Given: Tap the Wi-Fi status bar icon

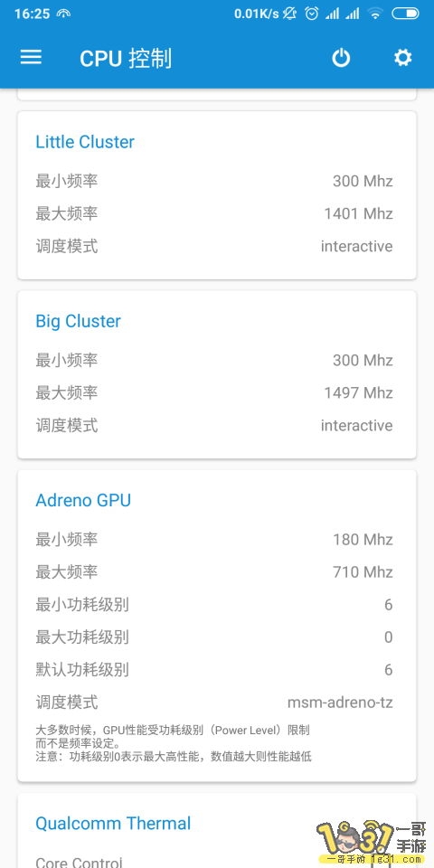Looking at the screenshot, I should (375, 14).
